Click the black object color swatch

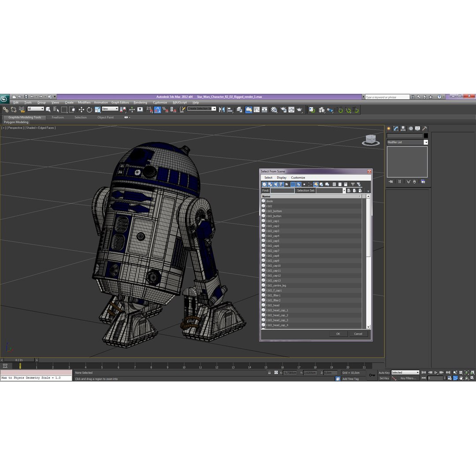(426, 136)
